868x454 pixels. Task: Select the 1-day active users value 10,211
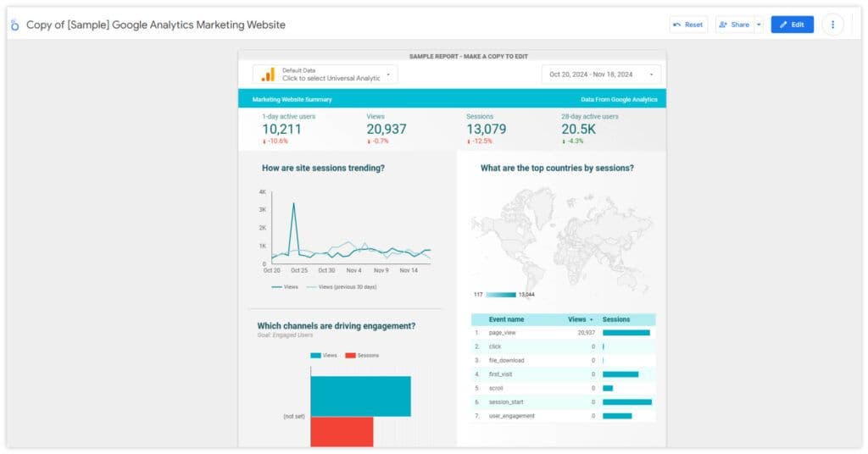(x=281, y=130)
